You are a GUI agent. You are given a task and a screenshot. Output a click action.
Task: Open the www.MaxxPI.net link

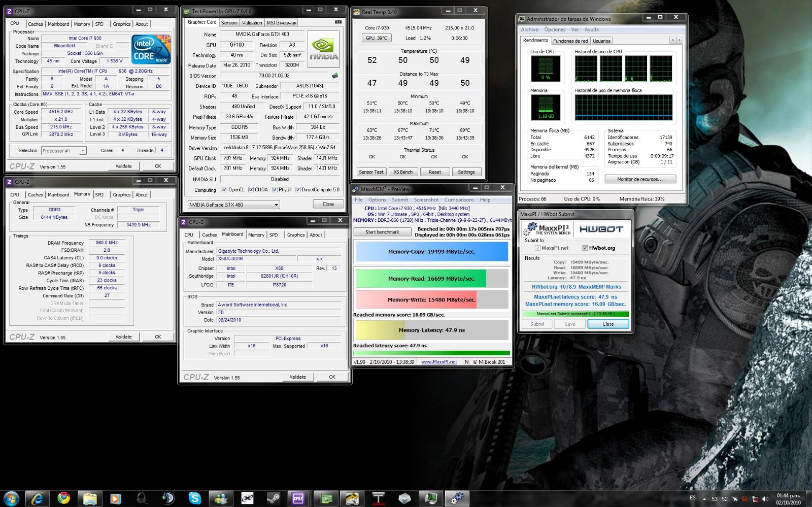point(439,362)
